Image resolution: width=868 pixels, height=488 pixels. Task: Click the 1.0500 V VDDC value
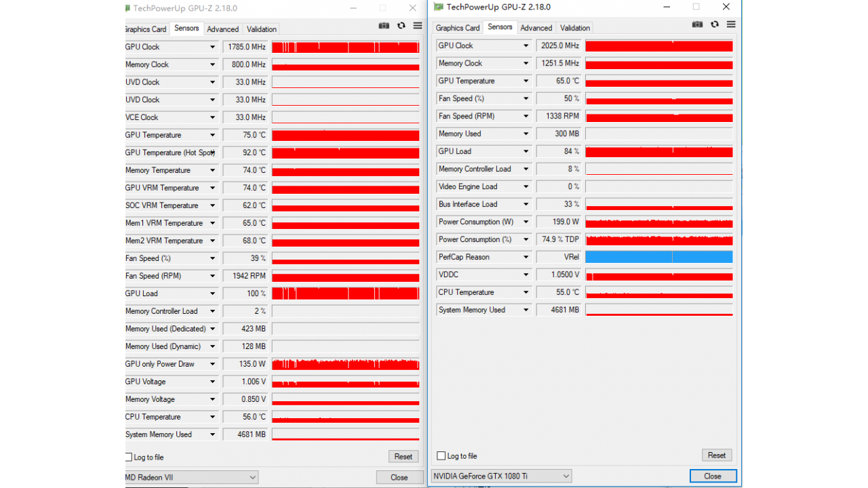[558, 274]
